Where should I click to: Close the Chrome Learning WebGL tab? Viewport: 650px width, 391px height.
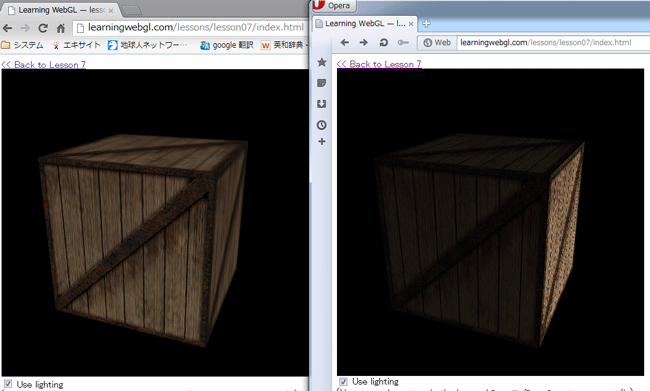pos(111,10)
